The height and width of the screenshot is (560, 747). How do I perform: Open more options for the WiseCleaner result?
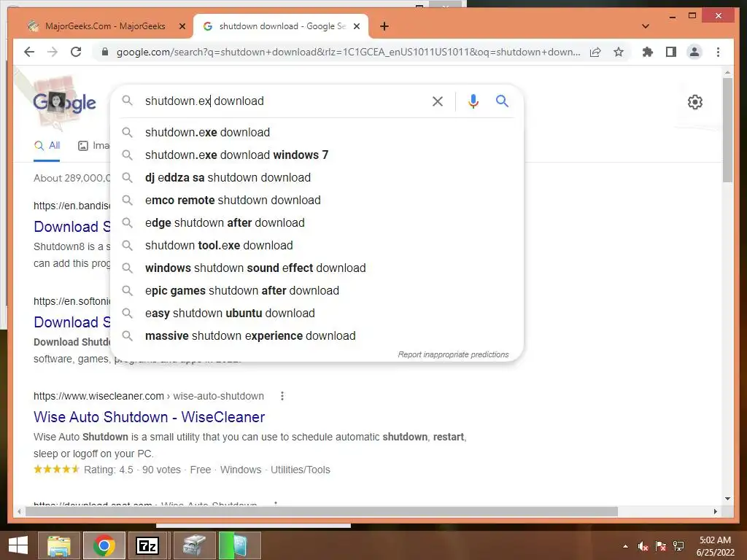tap(282, 396)
